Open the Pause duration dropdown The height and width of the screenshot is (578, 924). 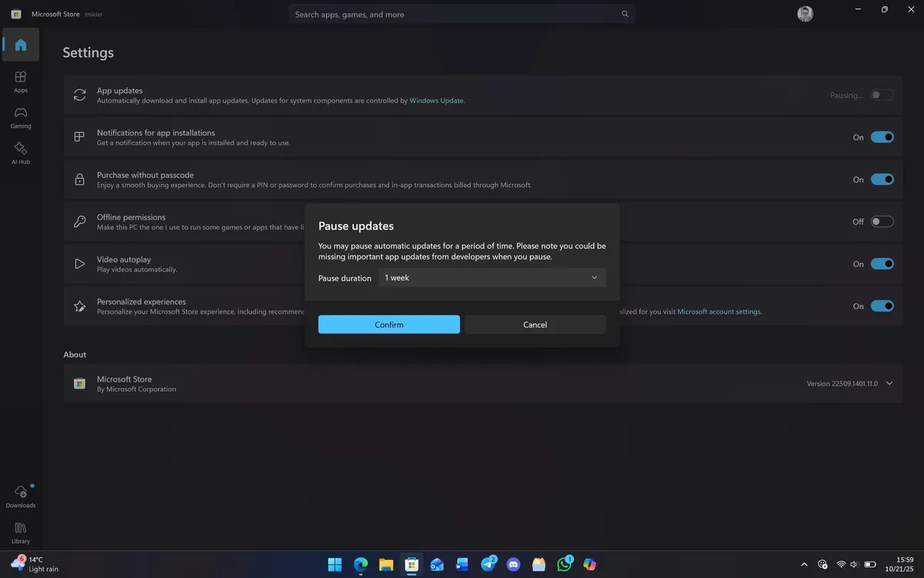coord(493,277)
